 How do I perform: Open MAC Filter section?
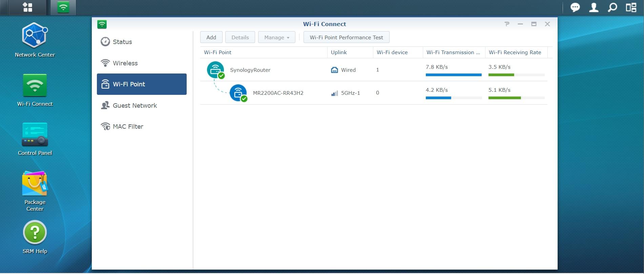[142, 126]
